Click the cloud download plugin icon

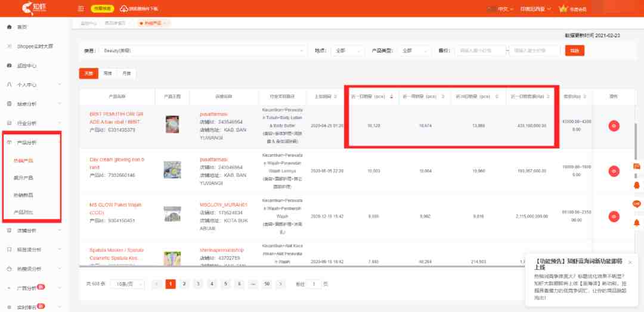123,8
